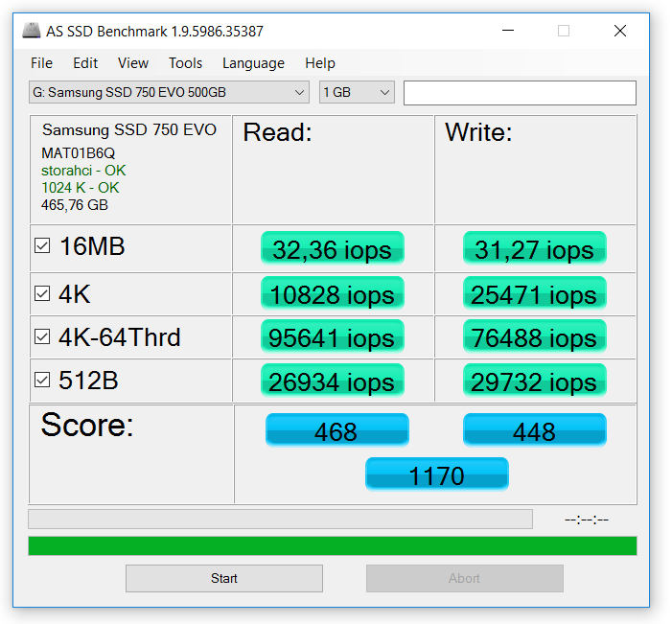Image resolution: width=672 pixels, height=624 pixels.
Task: Uncheck the 4K test checkbox
Action: pyautogui.click(x=42, y=294)
